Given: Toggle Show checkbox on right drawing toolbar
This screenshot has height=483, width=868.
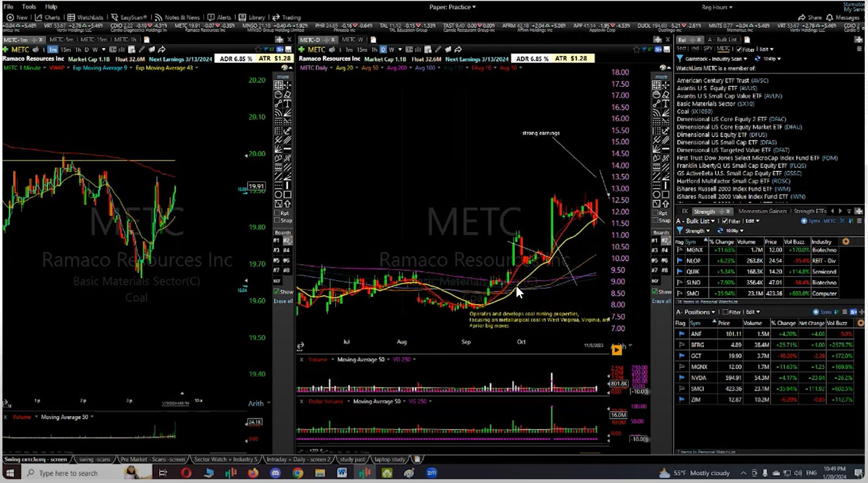Looking at the screenshot, I should [655, 291].
